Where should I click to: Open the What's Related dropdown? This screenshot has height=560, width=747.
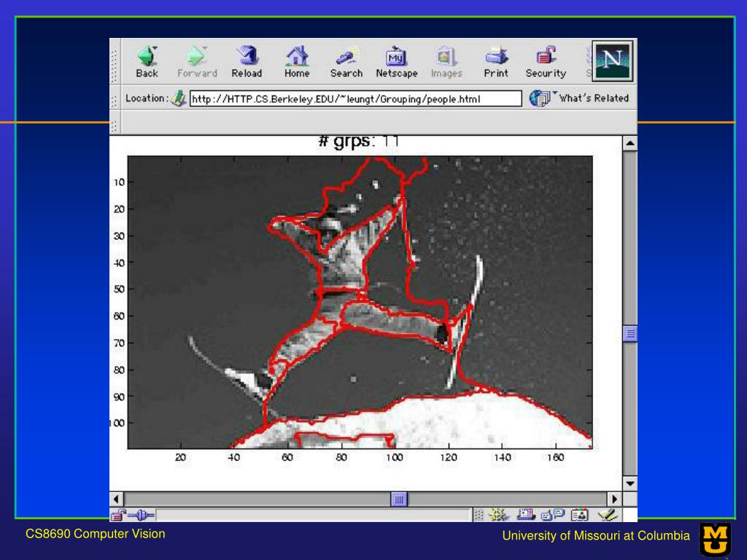click(579, 98)
